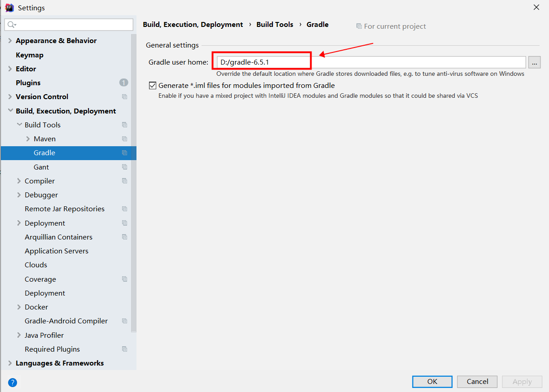Click the project-scope icon on Compiler row
The height and width of the screenshot is (392, 549).
(x=124, y=181)
